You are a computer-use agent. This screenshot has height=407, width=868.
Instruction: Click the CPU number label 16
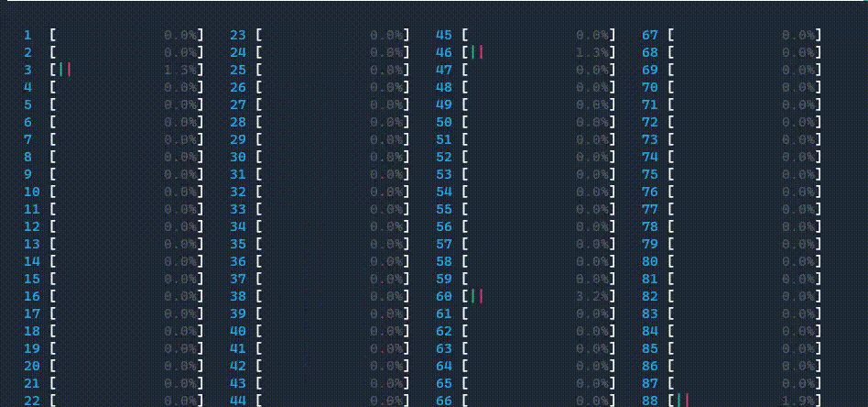pos(32,296)
